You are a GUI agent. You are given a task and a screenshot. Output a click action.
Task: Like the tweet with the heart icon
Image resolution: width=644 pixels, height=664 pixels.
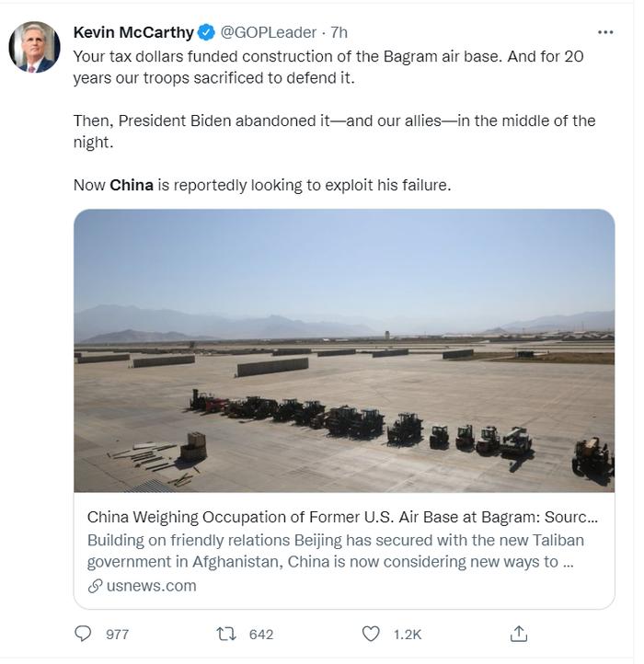click(371, 634)
